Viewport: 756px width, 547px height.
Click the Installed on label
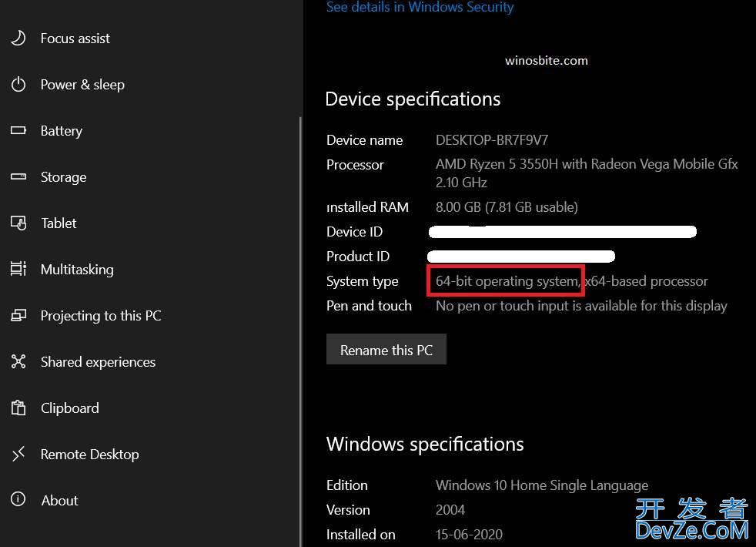coord(360,535)
